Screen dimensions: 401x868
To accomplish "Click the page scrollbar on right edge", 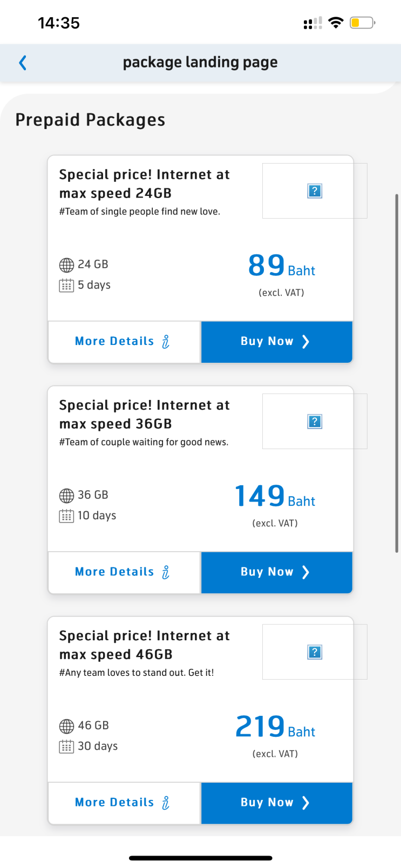I will pyautogui.click(x=397, y=372).
